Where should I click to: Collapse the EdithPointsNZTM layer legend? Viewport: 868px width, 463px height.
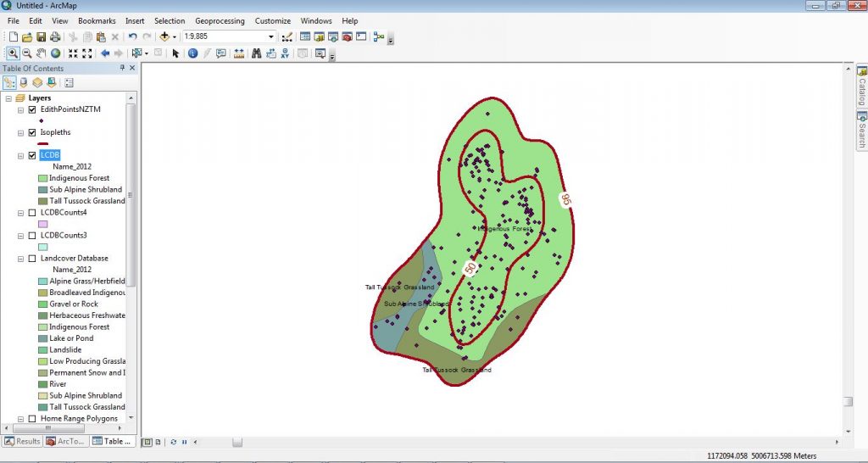coord(20,109)
